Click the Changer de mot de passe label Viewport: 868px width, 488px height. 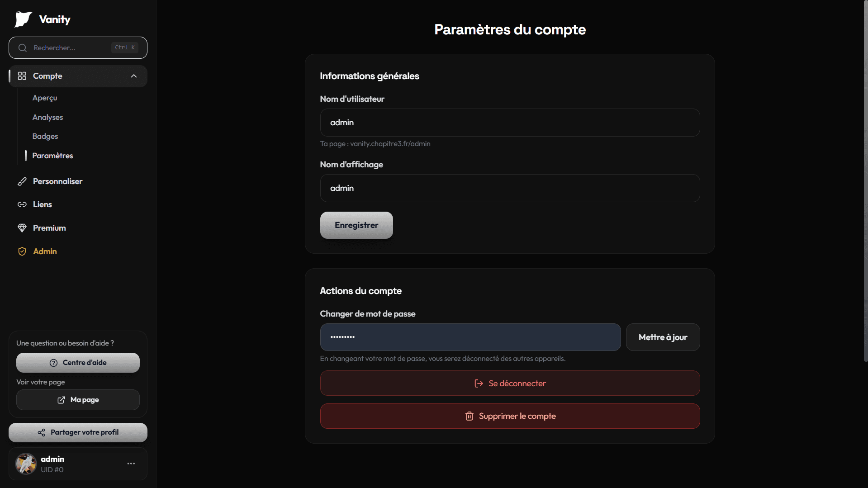[367, 314]
